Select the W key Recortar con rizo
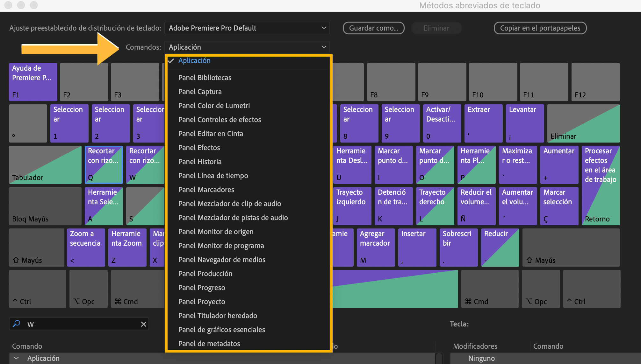Viewport: 641px width, 364px height. click(145, 165)
